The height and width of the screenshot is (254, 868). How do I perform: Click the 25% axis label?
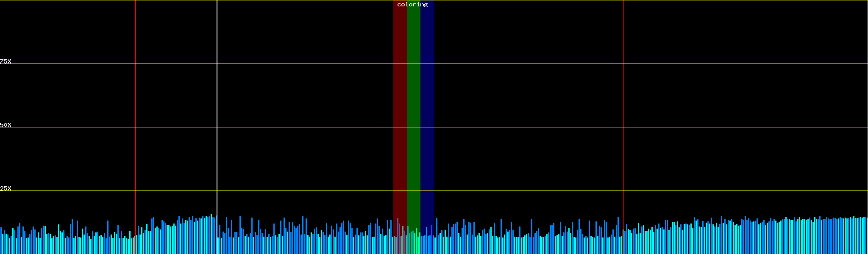(6, 188)
